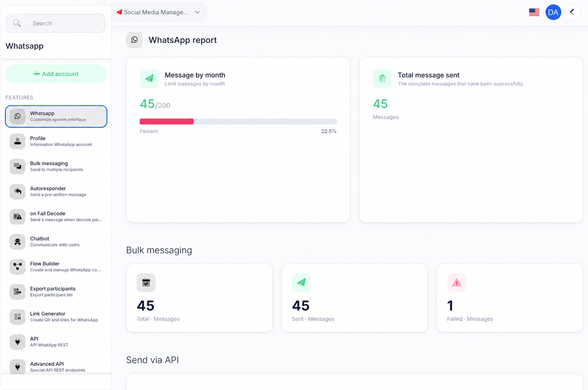Click the search magnifier icon
588x390 pixels.
point(17,23)
